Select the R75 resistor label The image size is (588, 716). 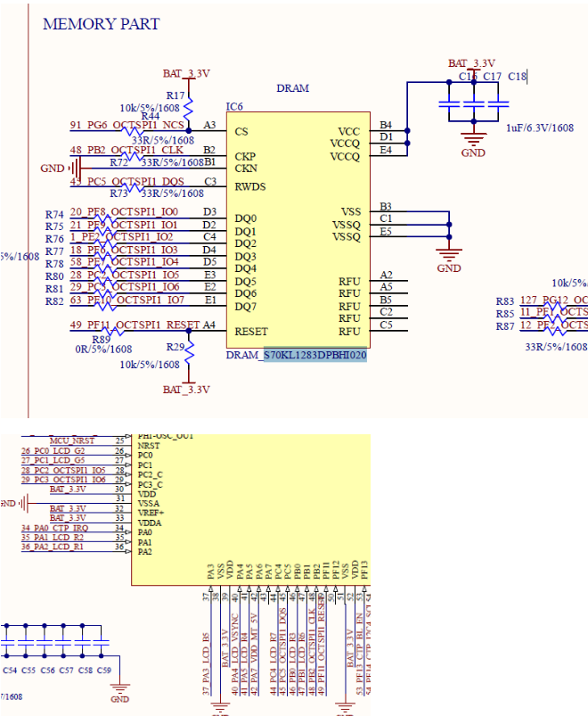[54, 226]
